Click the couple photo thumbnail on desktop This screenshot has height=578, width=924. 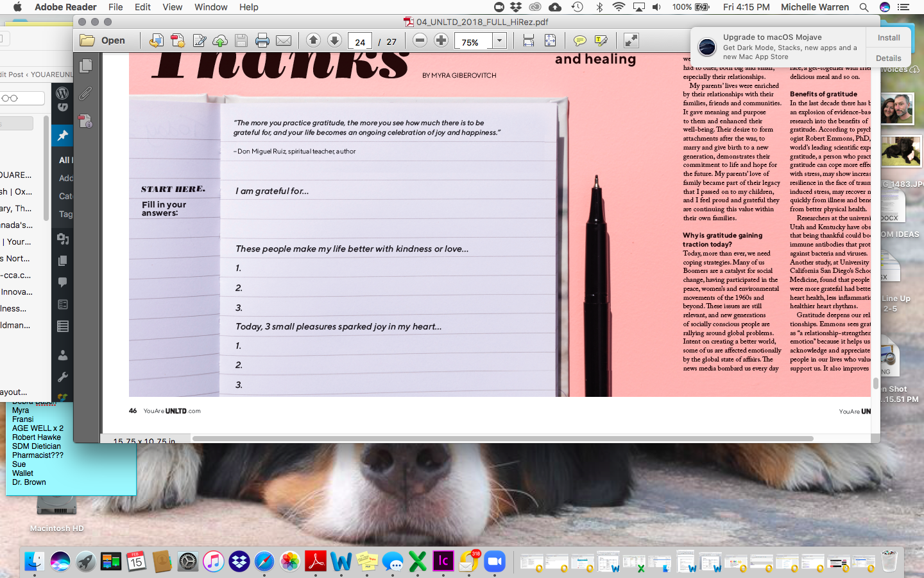coord(896,109)
